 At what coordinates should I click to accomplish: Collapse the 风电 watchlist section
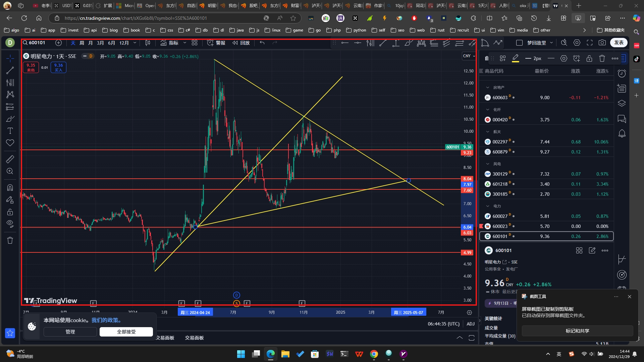click(x=488, y=164)
